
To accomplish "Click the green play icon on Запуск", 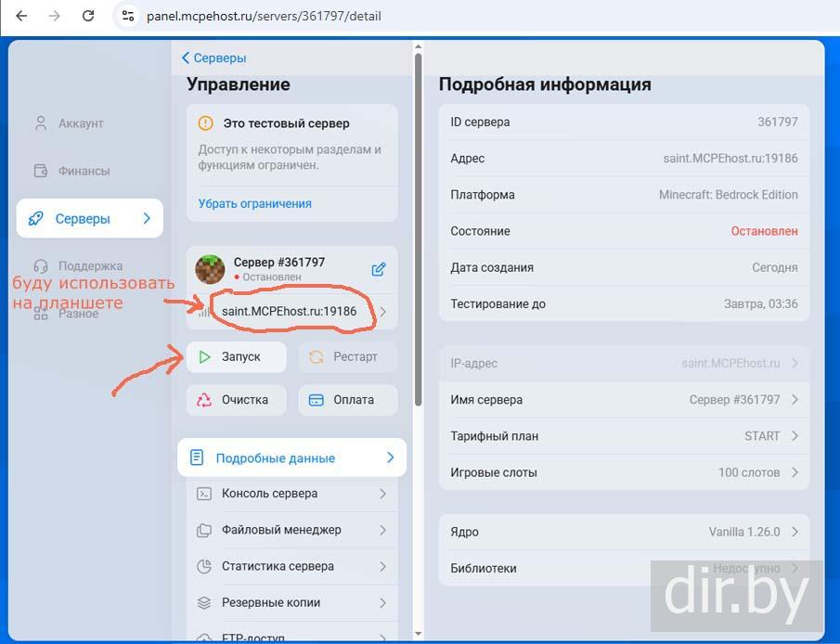I will coord(204,357).
